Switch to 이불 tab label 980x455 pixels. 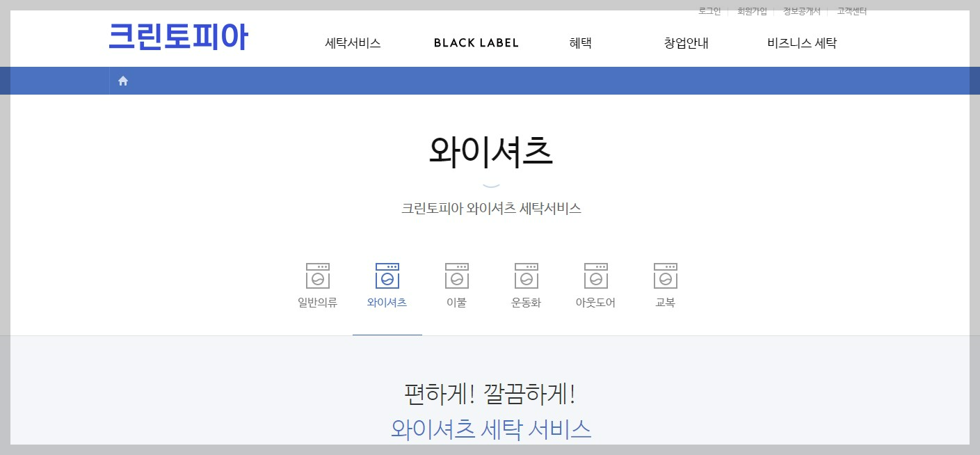457,303
